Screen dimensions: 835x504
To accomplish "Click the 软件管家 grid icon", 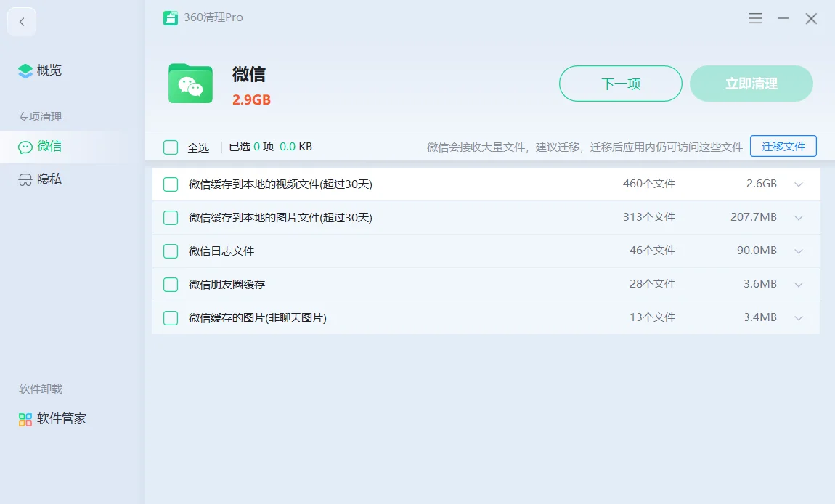I will click(25, 420).
